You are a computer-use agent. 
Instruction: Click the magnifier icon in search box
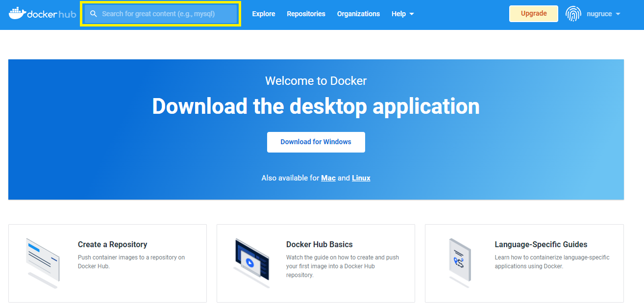[x=94, y=14]
